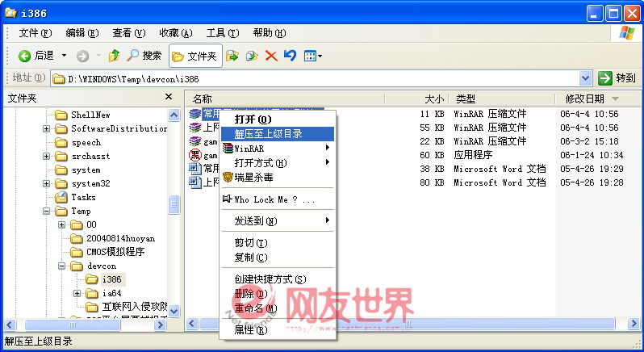Open the 工具 (T) menu
644x352 pixels.
tap(223, 33)
